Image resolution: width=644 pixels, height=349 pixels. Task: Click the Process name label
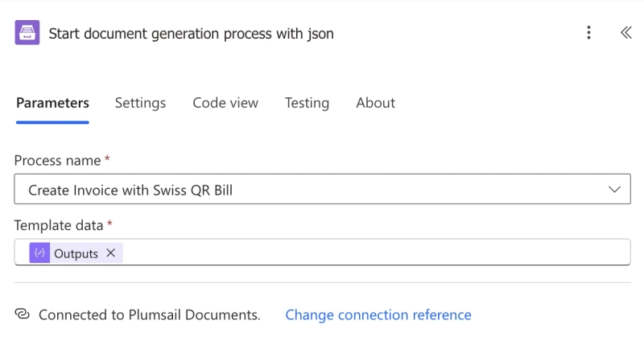click(57, 160)
